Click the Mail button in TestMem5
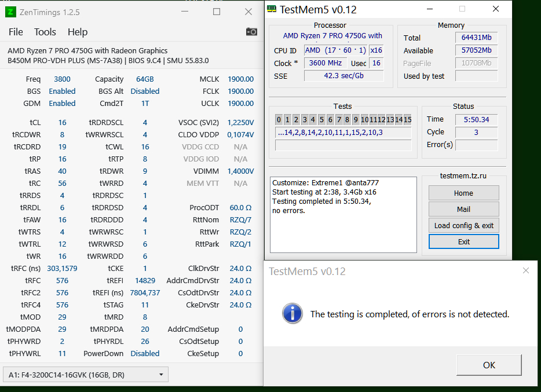Viewport: 541px width, 392px height. 463,209
